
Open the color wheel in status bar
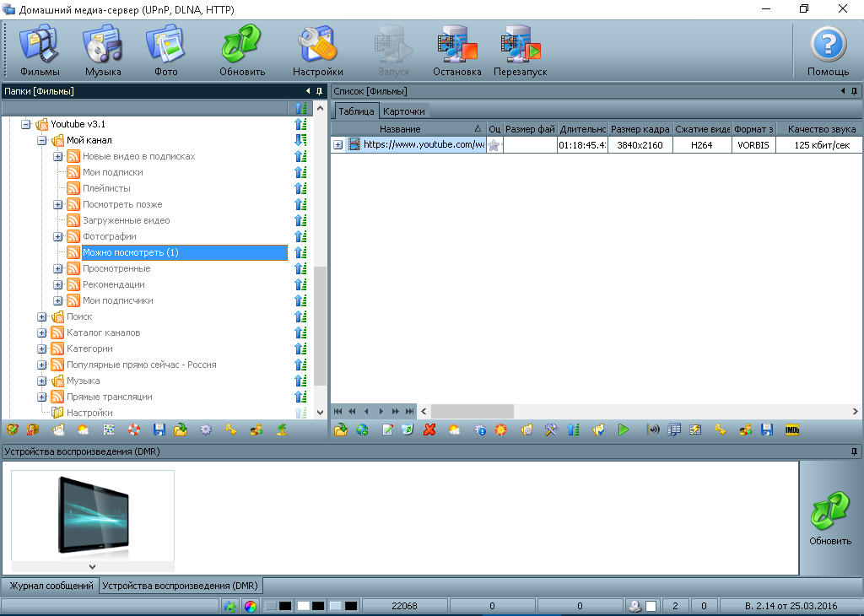250,606
